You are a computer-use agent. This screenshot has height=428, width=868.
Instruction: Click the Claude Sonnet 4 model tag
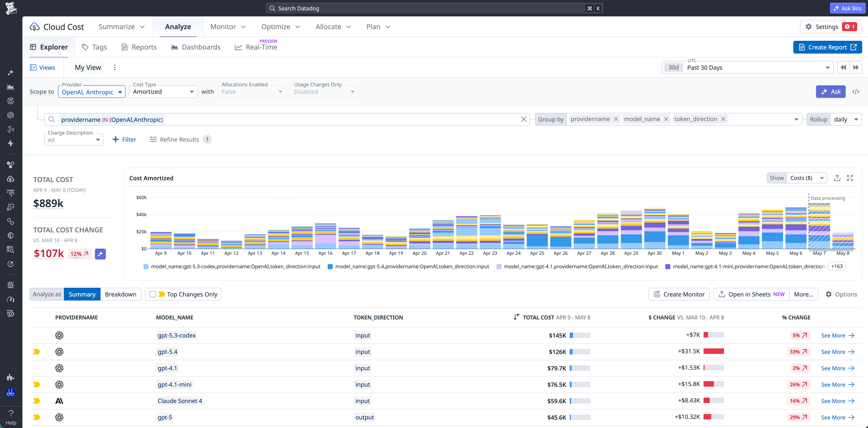(180, 401)
